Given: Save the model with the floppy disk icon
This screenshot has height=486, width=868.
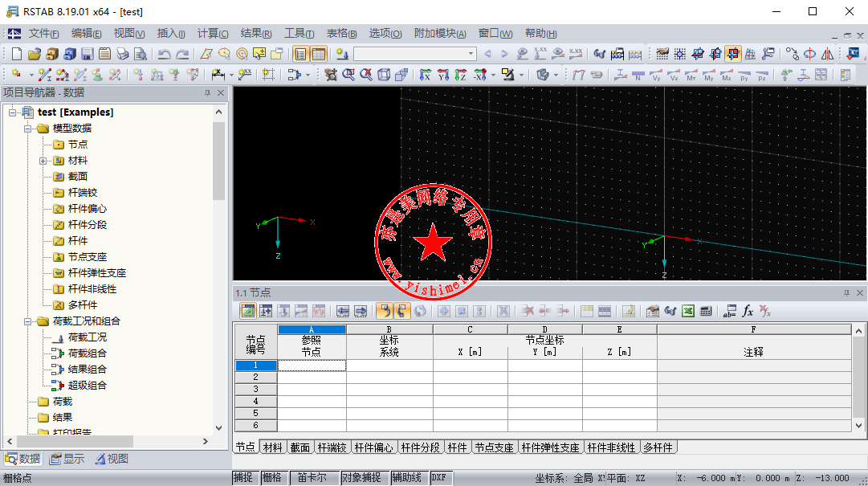Looking at the screenshot, I should coord(87,54).
